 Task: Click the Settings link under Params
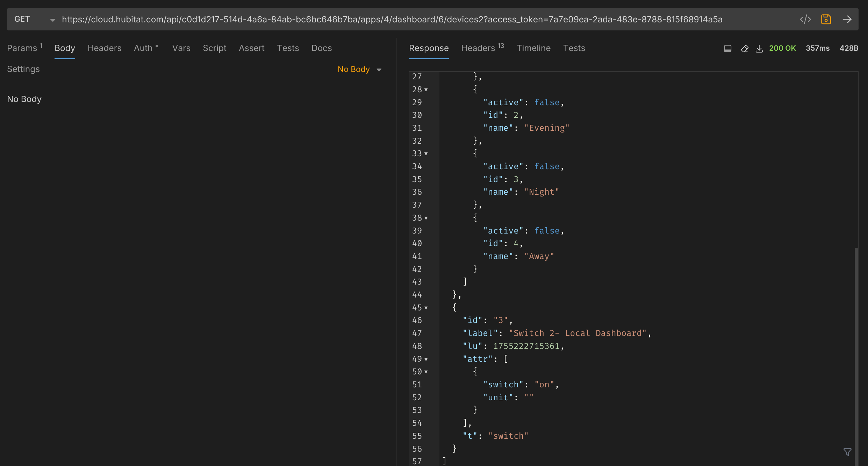pyautogui.click(x=23, y=69)
